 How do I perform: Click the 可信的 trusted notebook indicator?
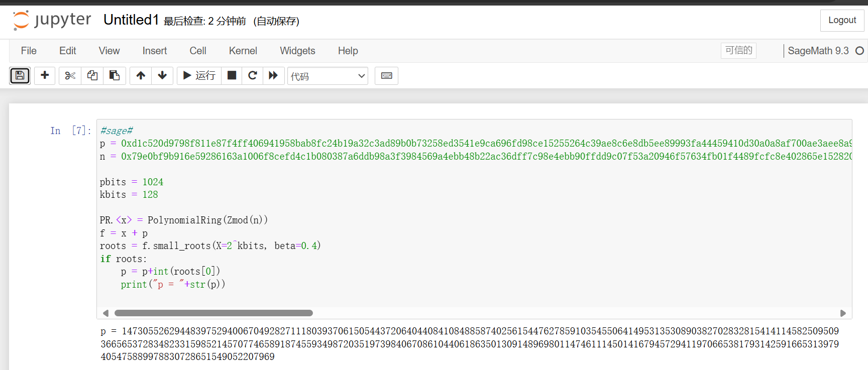point(738,50)
